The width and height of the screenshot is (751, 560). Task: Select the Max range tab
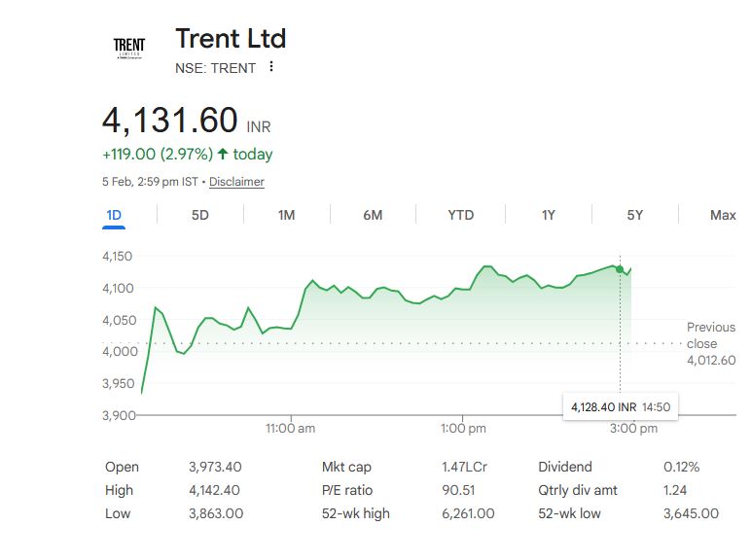[x=723, y=215]
